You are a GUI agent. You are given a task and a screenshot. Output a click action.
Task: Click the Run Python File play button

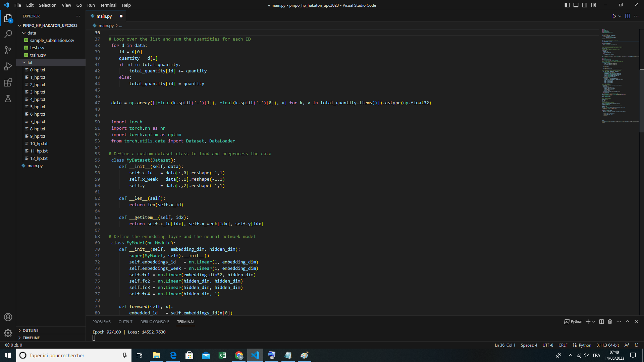(x=614, y=16)
